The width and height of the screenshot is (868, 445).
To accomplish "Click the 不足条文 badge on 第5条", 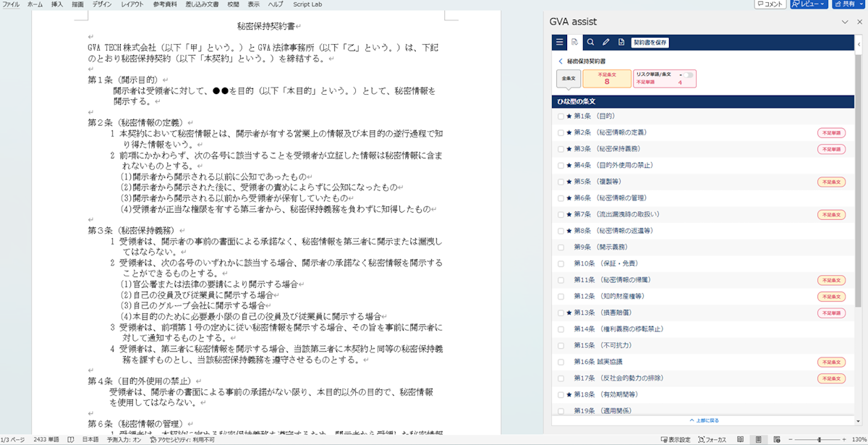I will 831,182.
